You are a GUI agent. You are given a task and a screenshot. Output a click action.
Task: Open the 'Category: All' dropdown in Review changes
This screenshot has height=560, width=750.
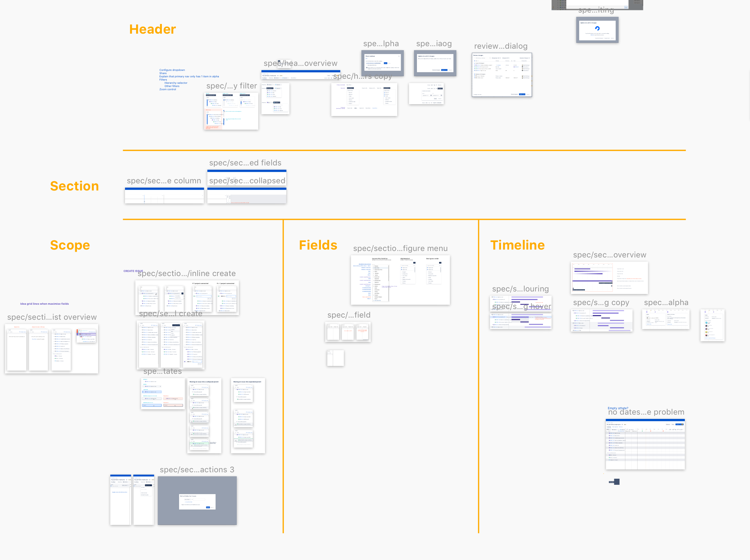click(506, 58)
